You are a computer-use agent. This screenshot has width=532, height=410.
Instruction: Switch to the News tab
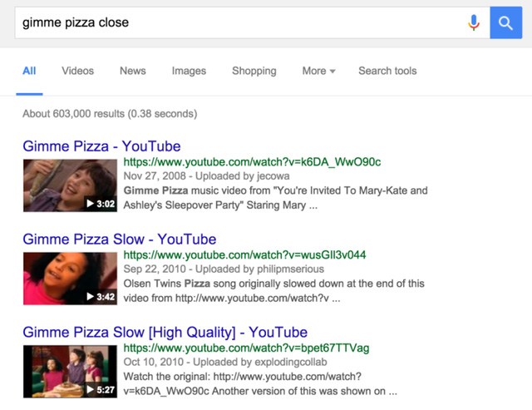coord(133,71)
